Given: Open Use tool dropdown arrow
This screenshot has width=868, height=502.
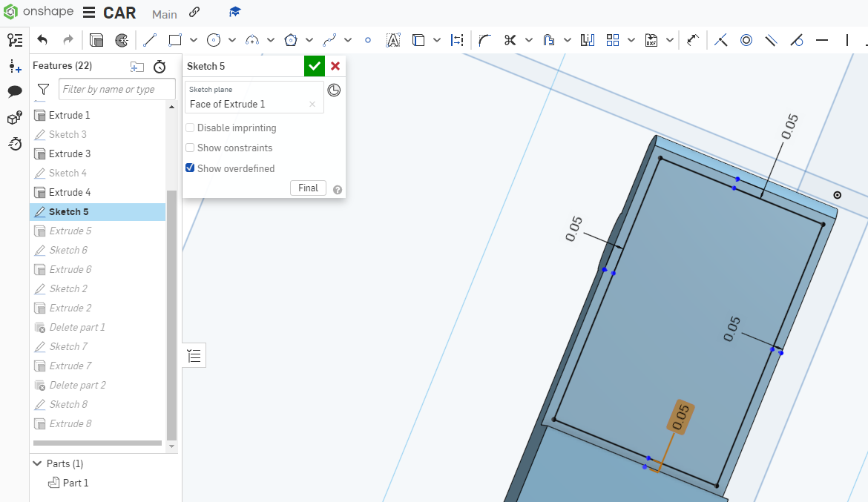Looking at the screenshot, I should [x=437, y=40].
